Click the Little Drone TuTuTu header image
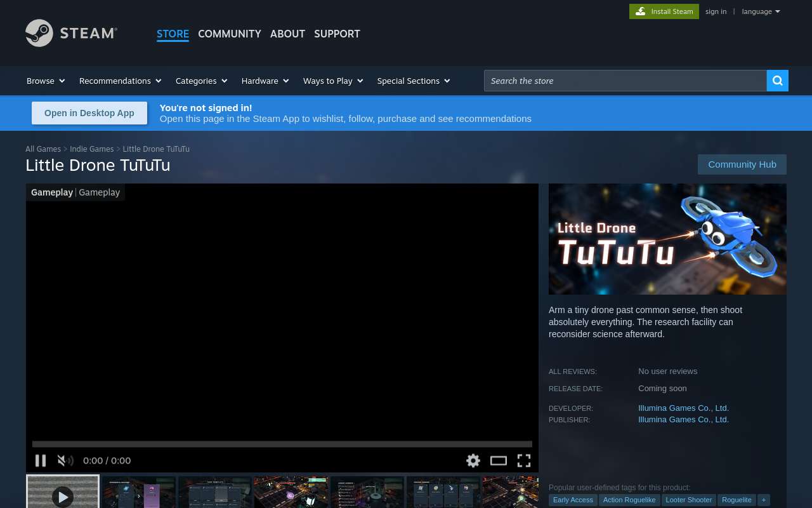 tap(667, 239)
